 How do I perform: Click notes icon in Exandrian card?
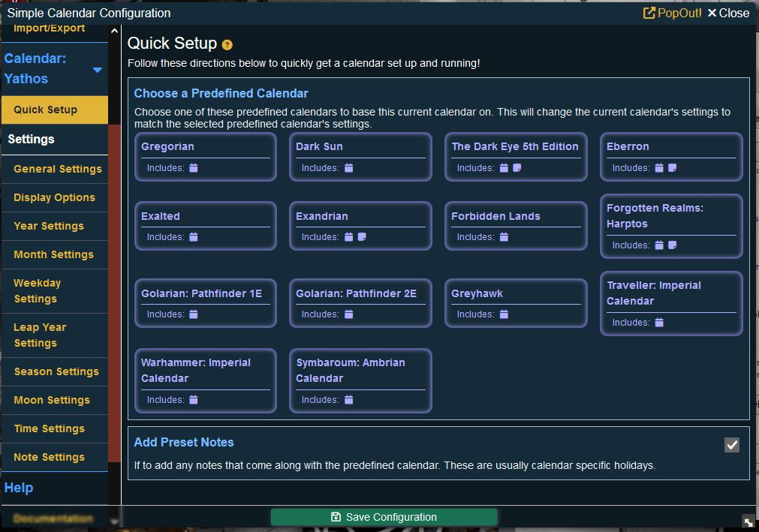(x=362, y=237)
